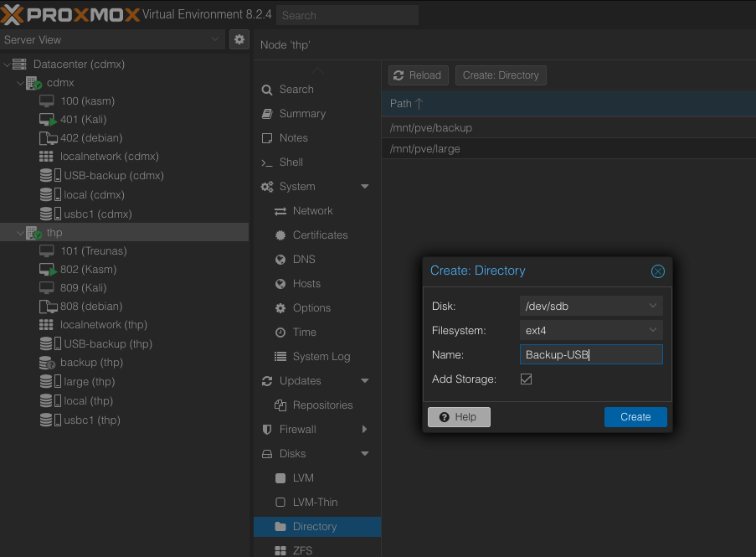Close the Create: Directory dialog
The image size is (756, 557).
[657, 271]
